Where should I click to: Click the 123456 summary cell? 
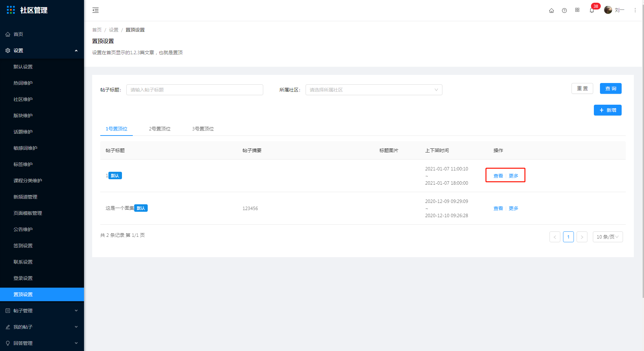pos(250,208)
